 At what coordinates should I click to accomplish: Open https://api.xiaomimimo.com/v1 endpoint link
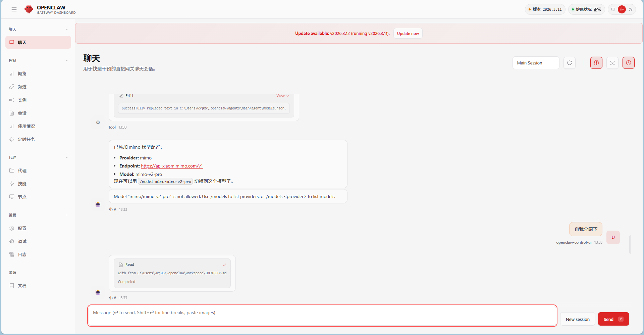pyautogui.click(x=172, y=166)
